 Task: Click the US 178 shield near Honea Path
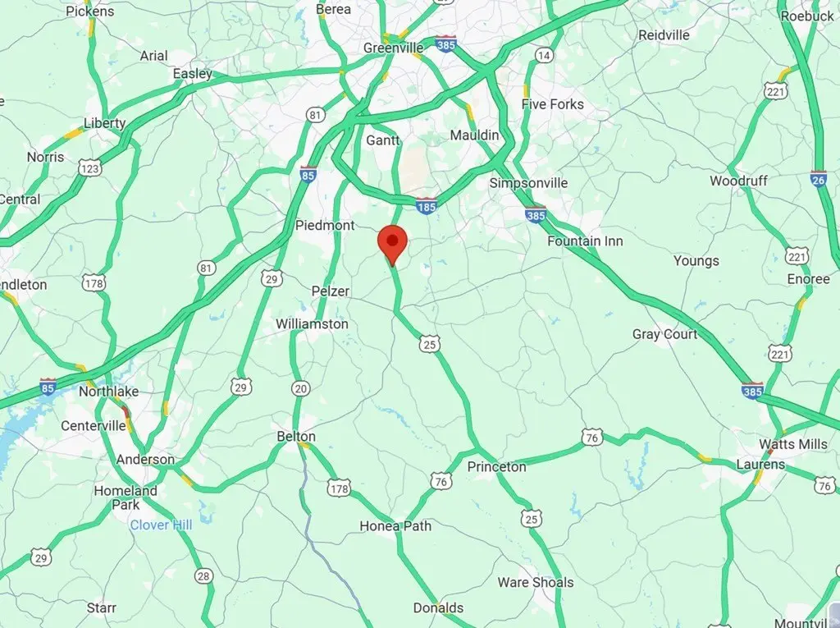pos(339,488)
